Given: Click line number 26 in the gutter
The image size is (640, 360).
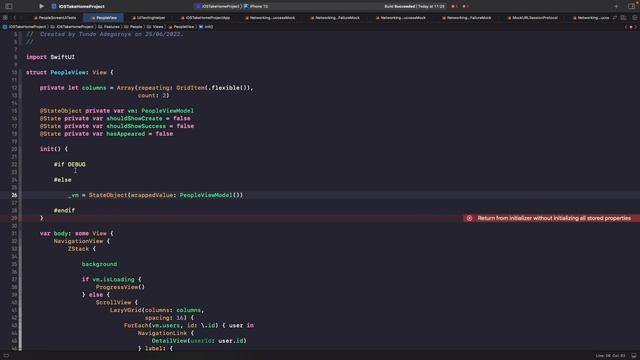Looking at the screenshot, I should click(14, 195).
